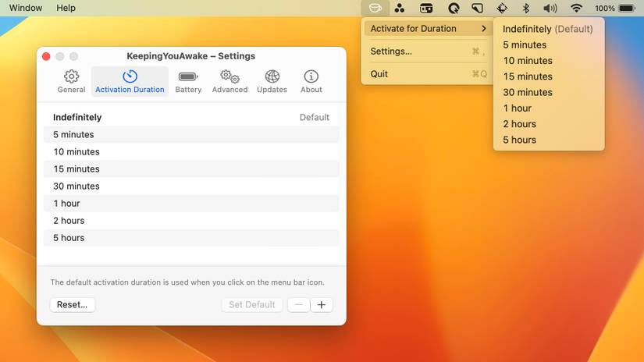
Task: Click the chip-shaped menu bar icon before Bluetooth
Action: pos(502,8)
